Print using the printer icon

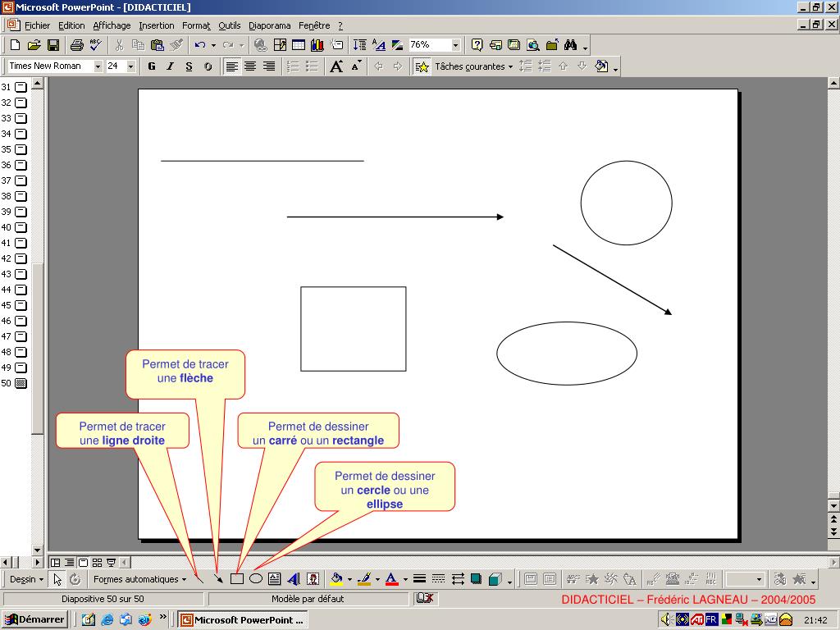76,45
